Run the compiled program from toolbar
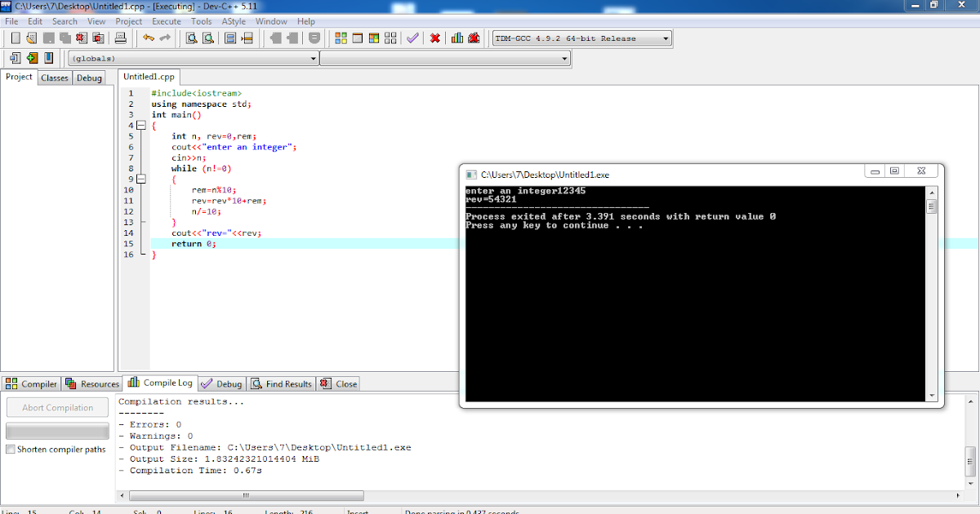The image size is (980, 514). 358,38
